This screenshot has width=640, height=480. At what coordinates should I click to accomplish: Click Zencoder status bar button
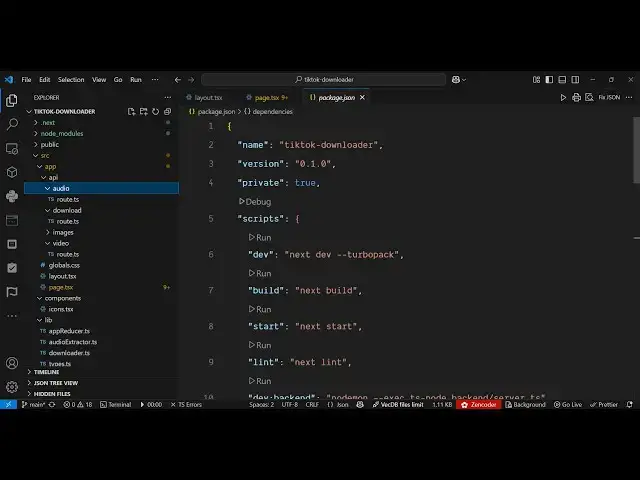coord(478,404)
